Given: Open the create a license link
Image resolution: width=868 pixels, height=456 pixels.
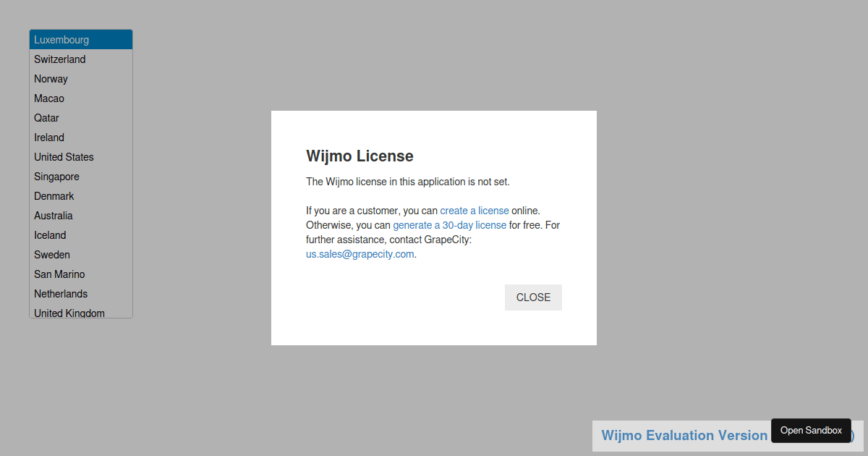Looking at the screenshot, I should click(475, 211).
